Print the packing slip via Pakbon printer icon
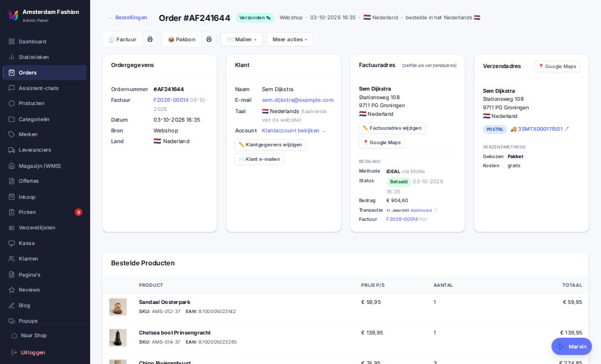The width and height of the screenshot is (601, 364). 209,40
